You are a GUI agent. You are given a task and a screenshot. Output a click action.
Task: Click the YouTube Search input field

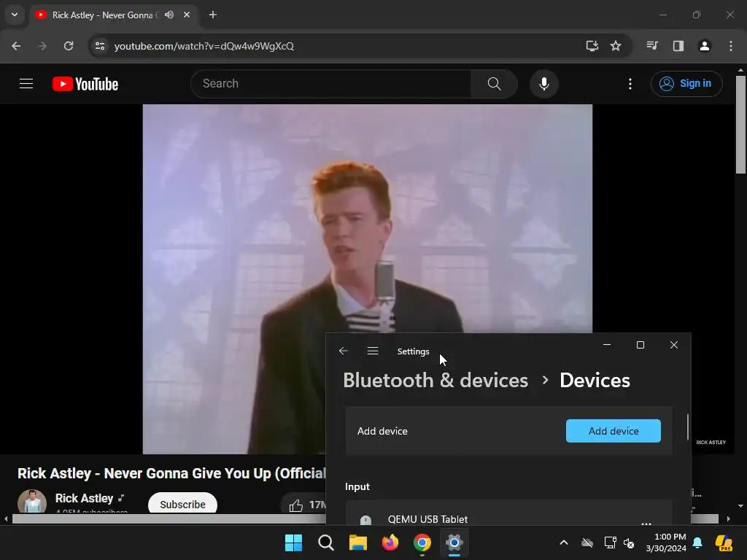coord(331,84)
